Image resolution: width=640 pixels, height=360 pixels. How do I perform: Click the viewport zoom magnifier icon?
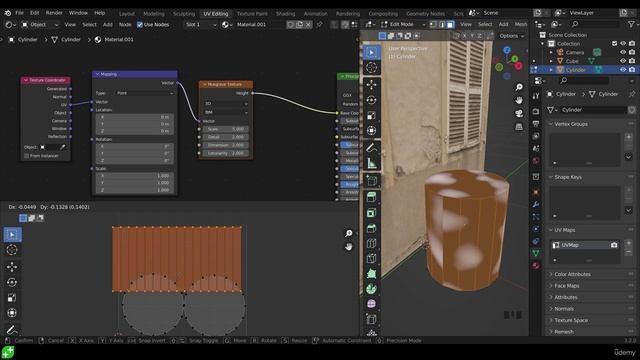coord(519,87)
